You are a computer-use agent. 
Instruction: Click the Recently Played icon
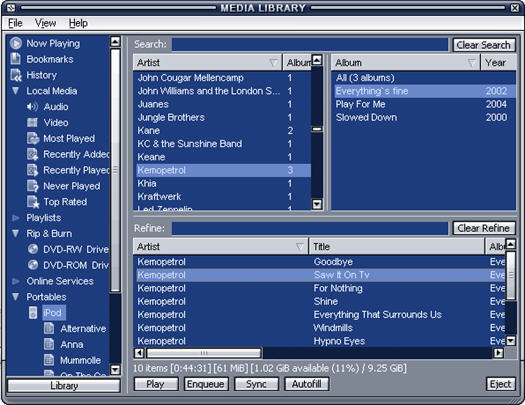click(x=33, y=170)
